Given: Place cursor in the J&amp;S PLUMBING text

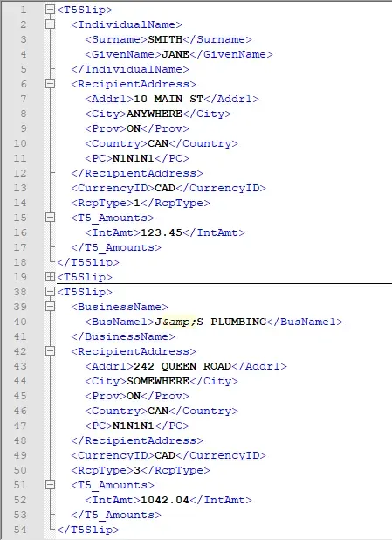Looking at the screenshot, I should point(210,322).
